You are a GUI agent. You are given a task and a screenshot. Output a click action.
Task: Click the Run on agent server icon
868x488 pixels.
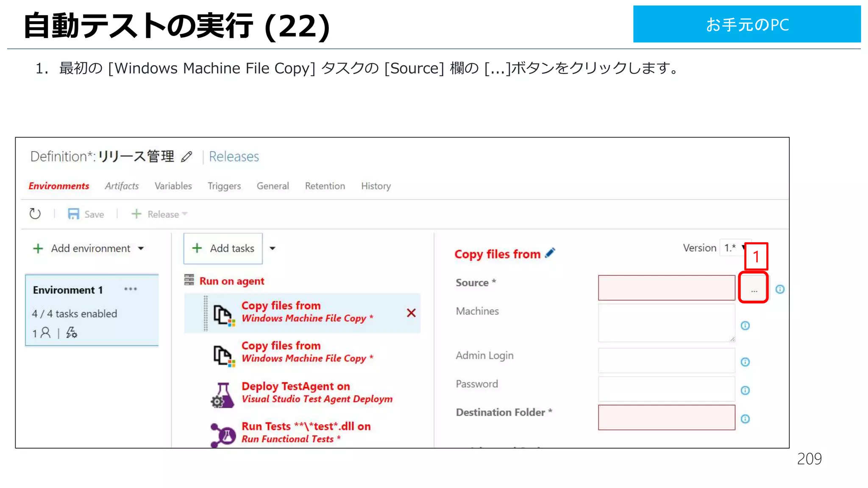189,280
